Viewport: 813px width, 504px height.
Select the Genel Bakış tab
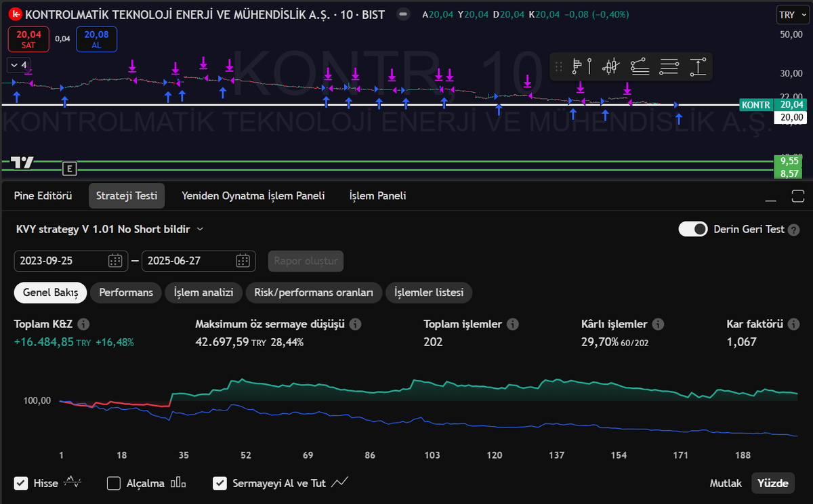coord(51,293)
